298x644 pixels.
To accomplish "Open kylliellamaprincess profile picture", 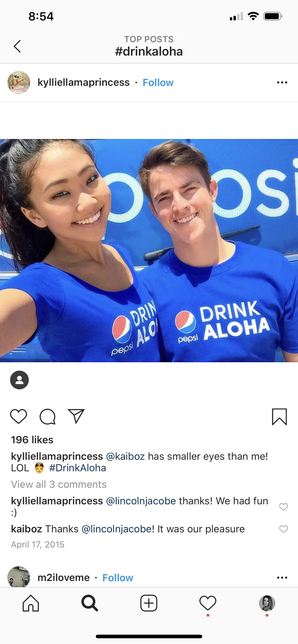I will pos(19,82).
